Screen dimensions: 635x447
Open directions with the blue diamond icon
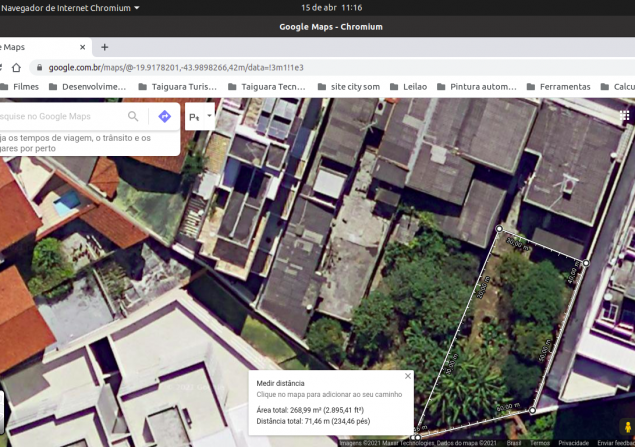pyautogui.click(x=164, y=117)
